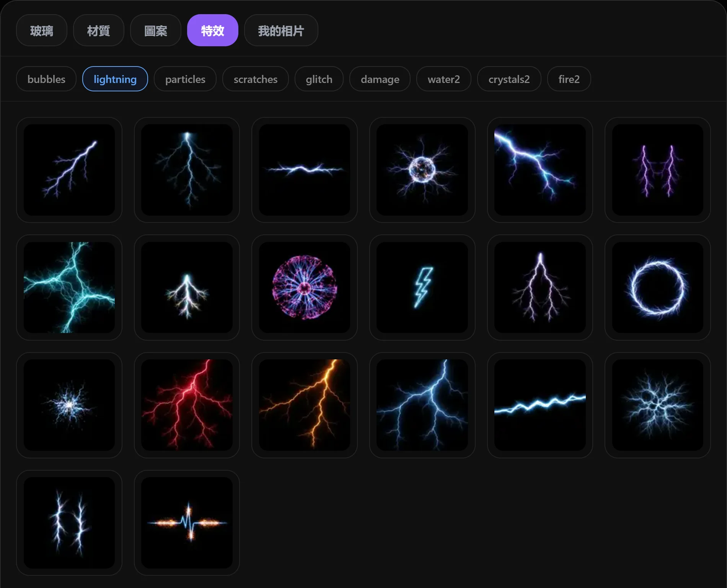The width and height of the screenshot is (727, 588).
Task: Select the diagonal purple lightning bolt thumbnail
Action: [69, 170]
